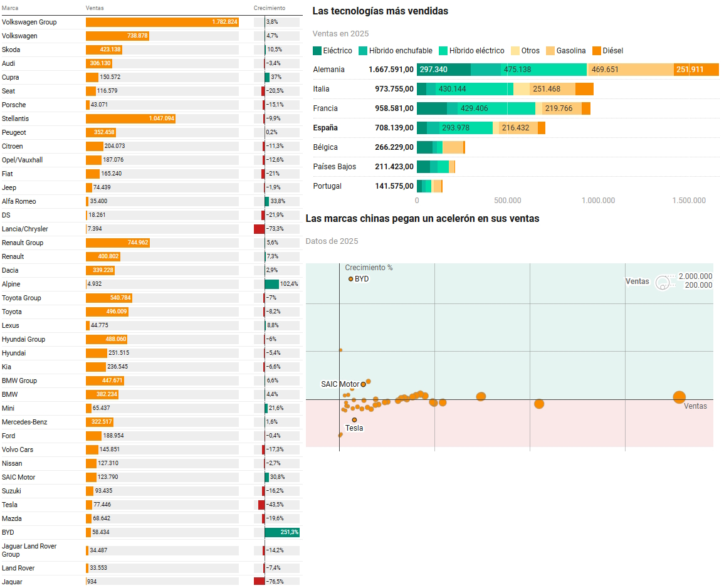Image resolution: width=724 pixels, height=588 pixels.
Task: Click the Bélgica total 266.229,00
Action: click(394, 147)
